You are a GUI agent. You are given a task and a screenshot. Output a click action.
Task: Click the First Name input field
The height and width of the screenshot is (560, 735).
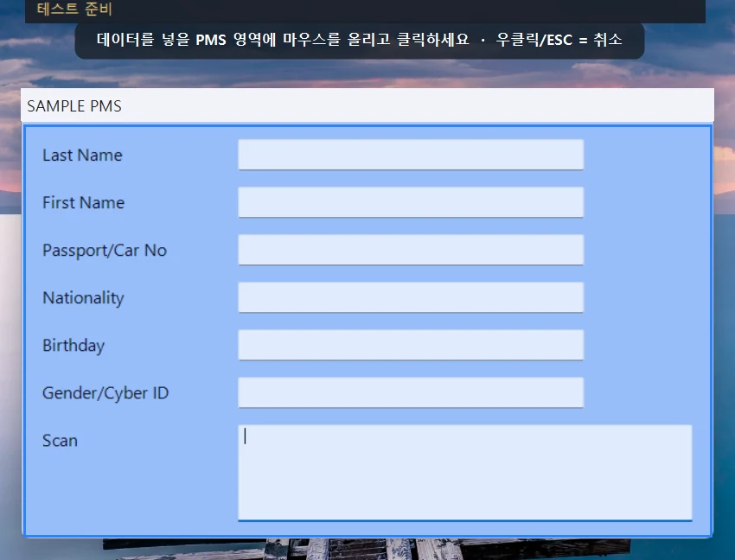[x=411, y=202]
